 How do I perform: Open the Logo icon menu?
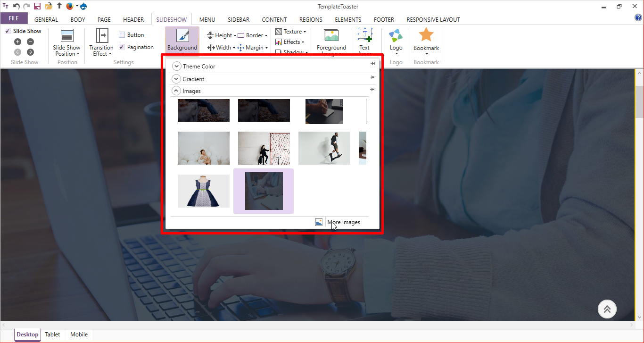click(x=396, y=36)
